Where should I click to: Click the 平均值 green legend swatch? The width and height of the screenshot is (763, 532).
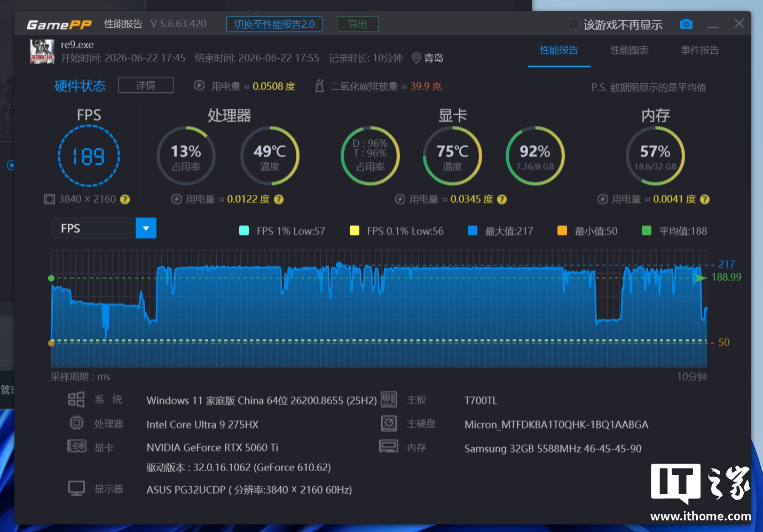[647, 231]
